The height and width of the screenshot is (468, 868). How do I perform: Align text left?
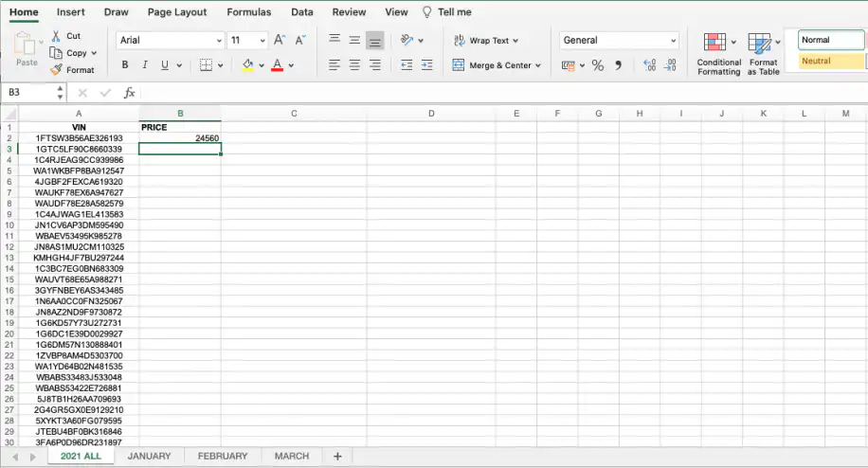[335, 64]
